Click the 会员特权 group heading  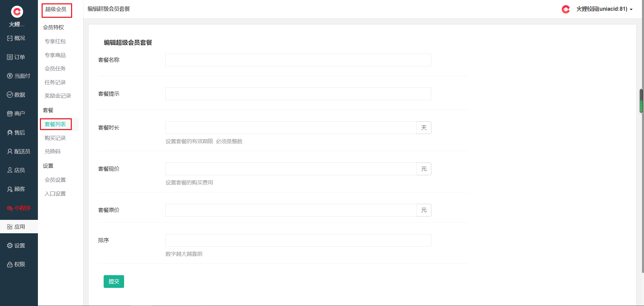pos(53,27)
